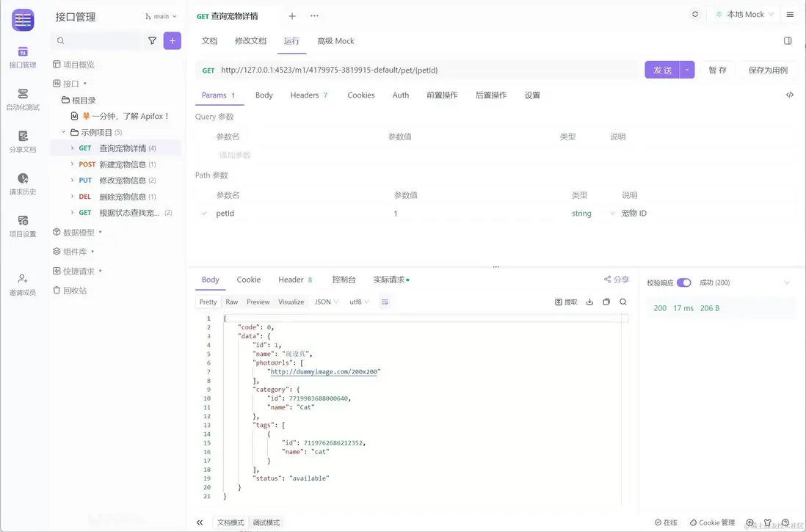Click the 保存为用例 button
The width and height of the screenshot is (806, 532).
click(x=768, y=70)
